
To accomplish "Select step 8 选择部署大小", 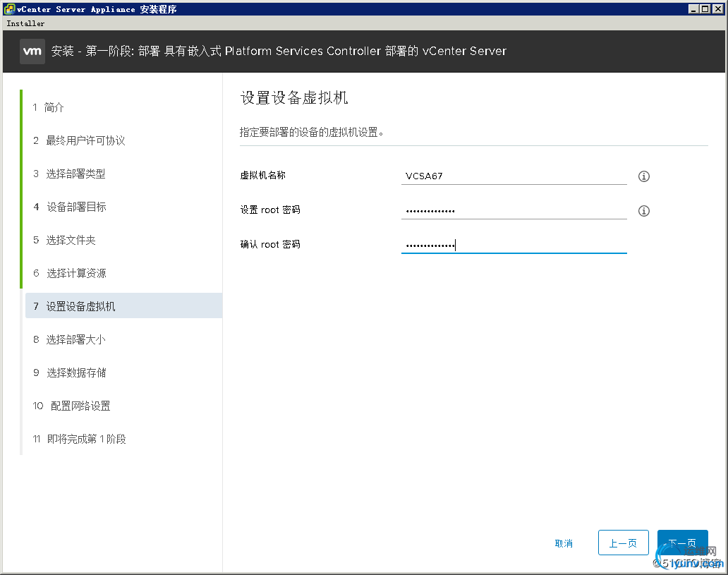I will pos(69,339).
